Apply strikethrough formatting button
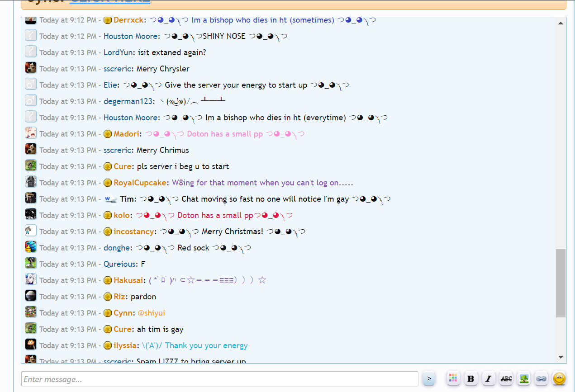Image resolution: width=575 pixels, height=392 pixels. [506, 378]
